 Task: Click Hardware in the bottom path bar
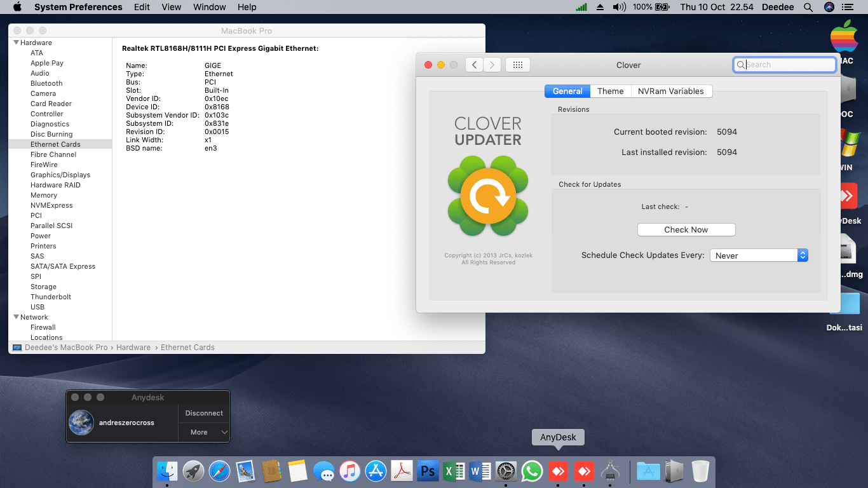pyautogui.click(x=133, y=348)
